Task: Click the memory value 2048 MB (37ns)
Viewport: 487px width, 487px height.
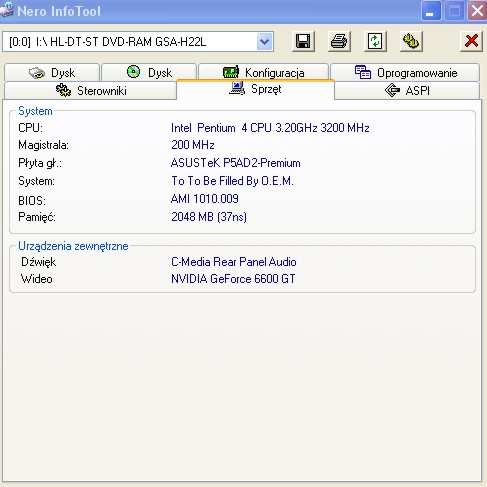Action: (x=209, y=217)
